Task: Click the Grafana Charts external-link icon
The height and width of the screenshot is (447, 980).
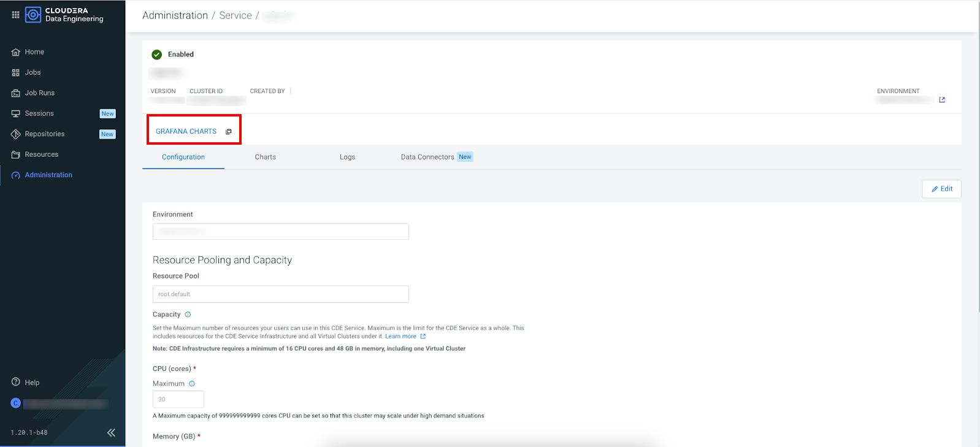Action: (x=229, y=132)
